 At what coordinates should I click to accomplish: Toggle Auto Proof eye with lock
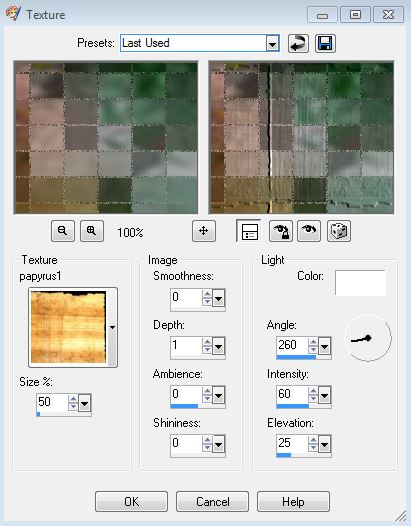[x=281, y=231]
